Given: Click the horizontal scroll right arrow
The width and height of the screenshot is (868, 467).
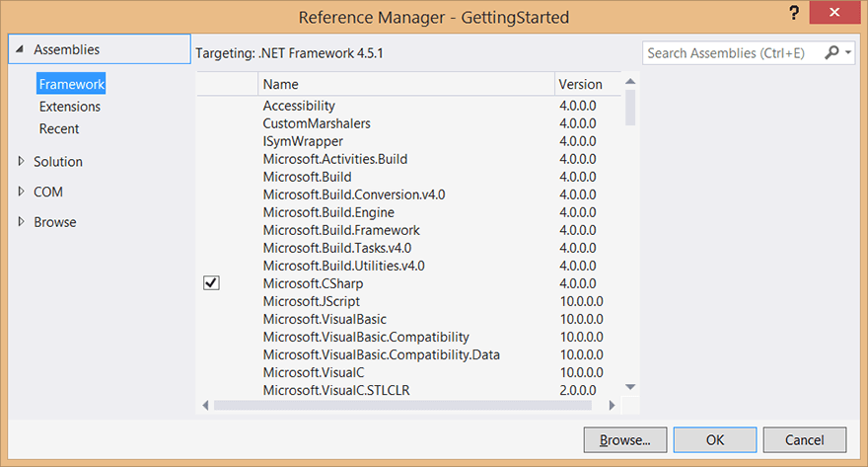Looking at the screenshot, I should click(612, 405).
